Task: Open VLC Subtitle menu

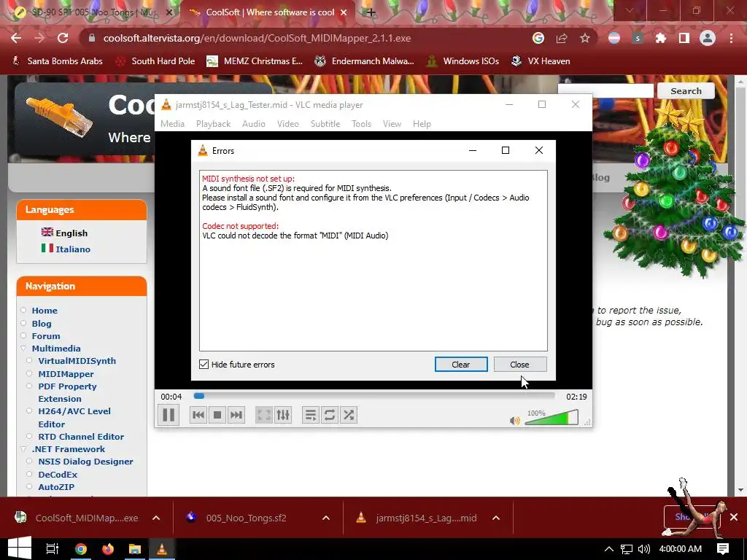Action: pyautogui.click(x=325, y=124)
